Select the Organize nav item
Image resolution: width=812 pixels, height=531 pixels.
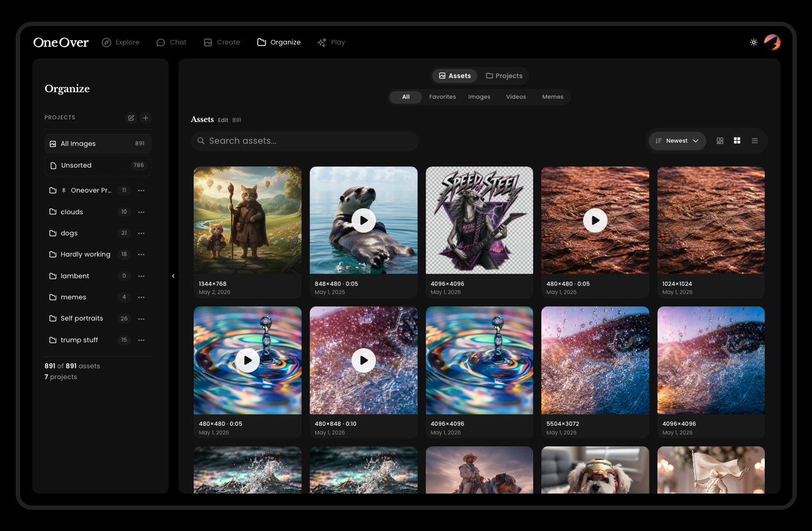pos(279,42)
